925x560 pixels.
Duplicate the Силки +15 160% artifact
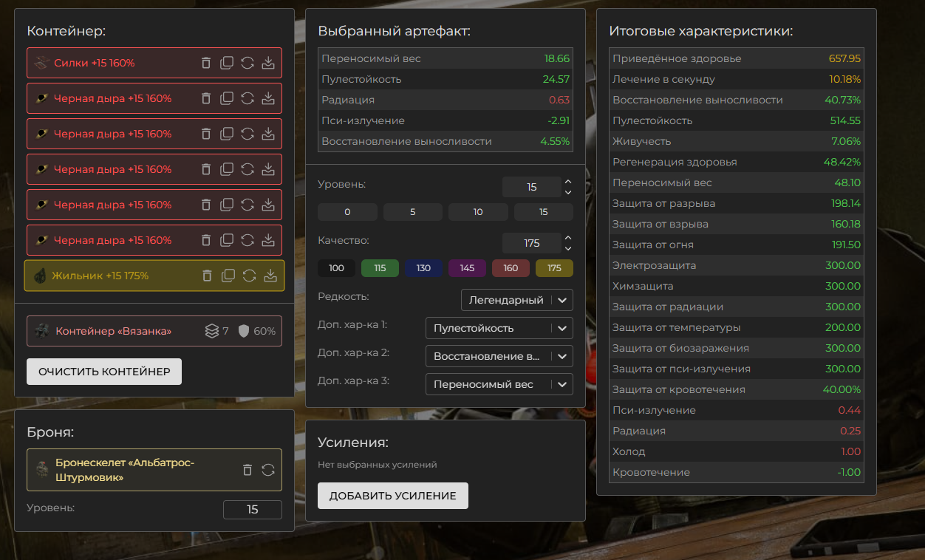point(227,63)
